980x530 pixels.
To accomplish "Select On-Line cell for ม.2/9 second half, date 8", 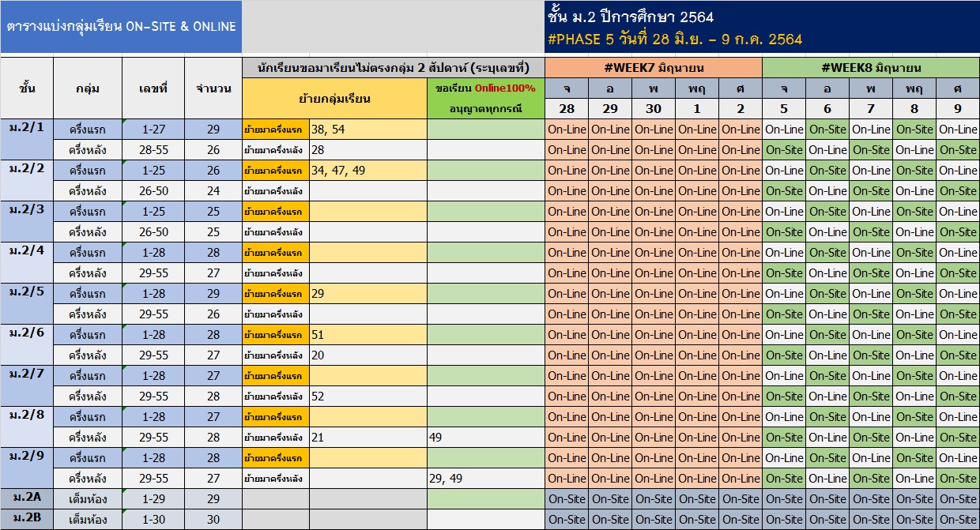I will pos(914,478).
